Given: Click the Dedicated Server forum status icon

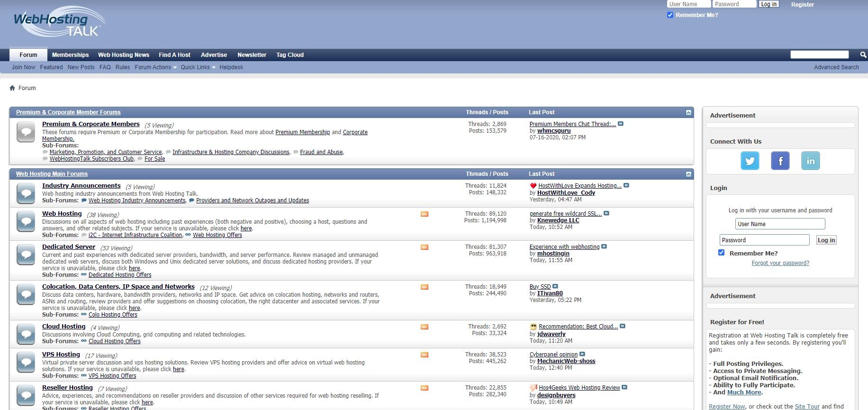Looking at the screenshot, I should 26,255.
